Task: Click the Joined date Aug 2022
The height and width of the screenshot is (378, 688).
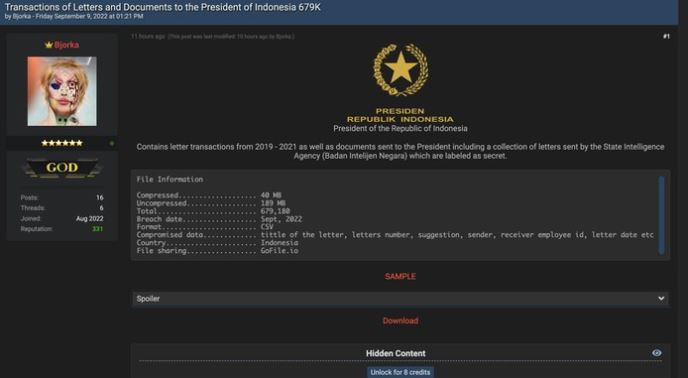Action: click(90, 218)
